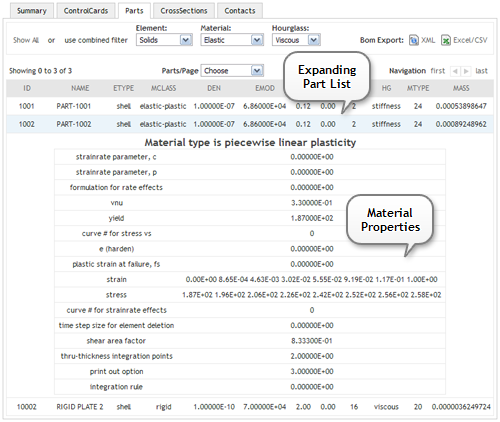The width and height of the screenshot is (500, 422).
Task: Open the CrossSections tab
Action: tap(184, 11)
